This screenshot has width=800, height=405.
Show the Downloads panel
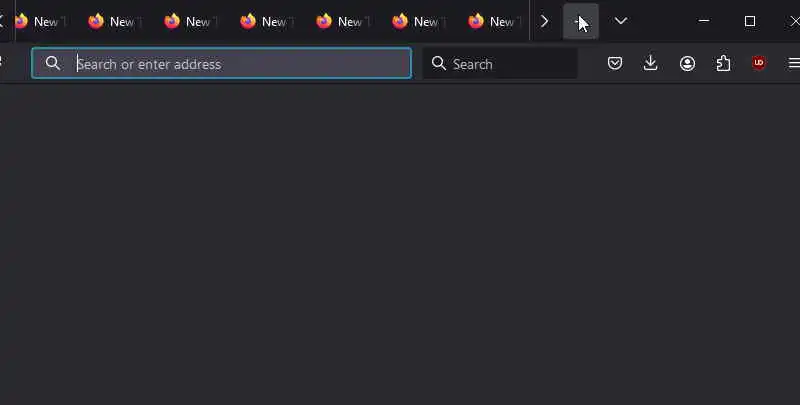[651, 63]
